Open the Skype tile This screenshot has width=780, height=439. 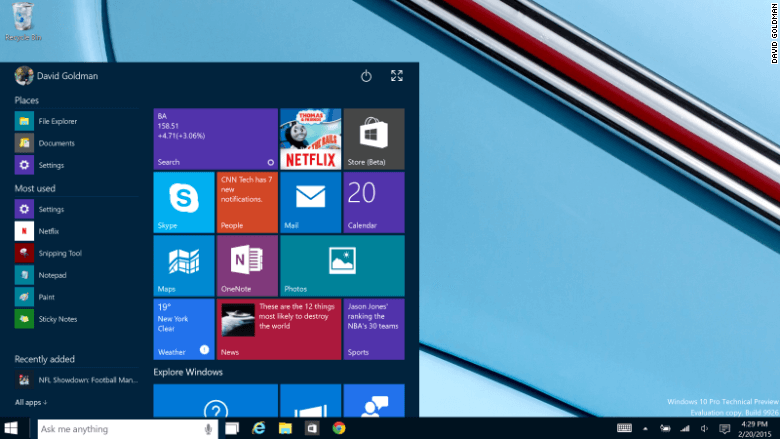(184, 202)
